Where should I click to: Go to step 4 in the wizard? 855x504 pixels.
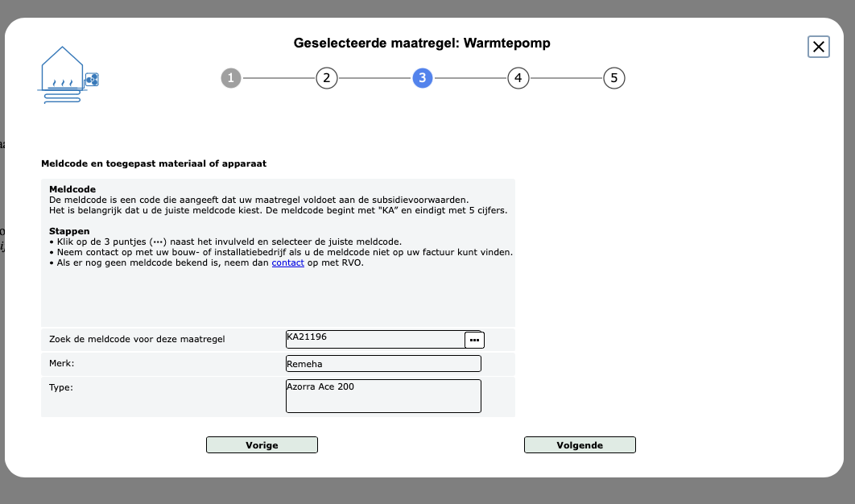518,78
